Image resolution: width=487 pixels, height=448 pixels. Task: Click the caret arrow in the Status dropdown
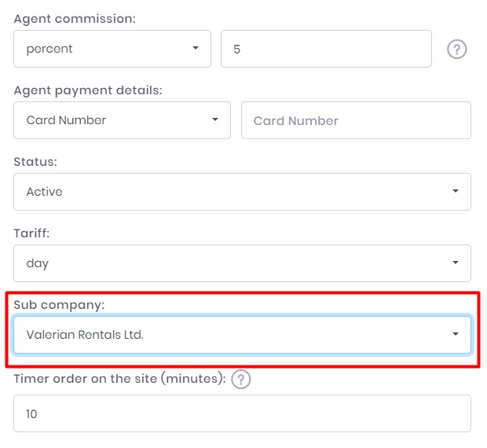(456, 192)
